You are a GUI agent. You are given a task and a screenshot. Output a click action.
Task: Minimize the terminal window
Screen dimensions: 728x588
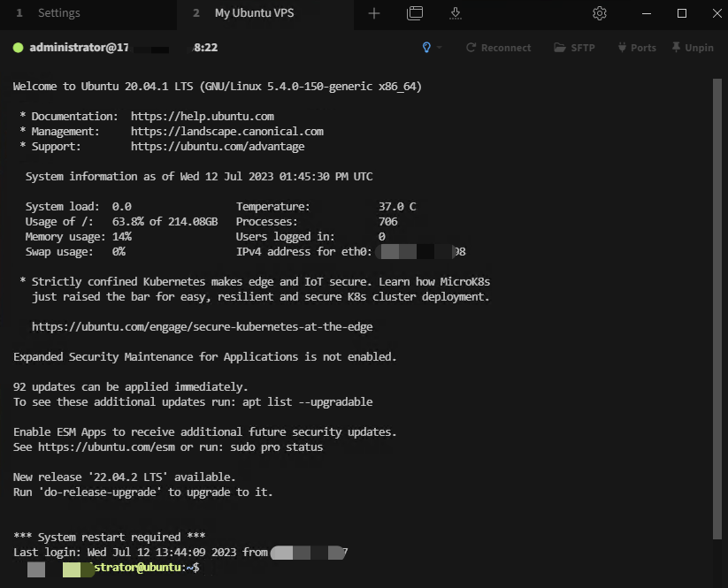tap(647, 13)
